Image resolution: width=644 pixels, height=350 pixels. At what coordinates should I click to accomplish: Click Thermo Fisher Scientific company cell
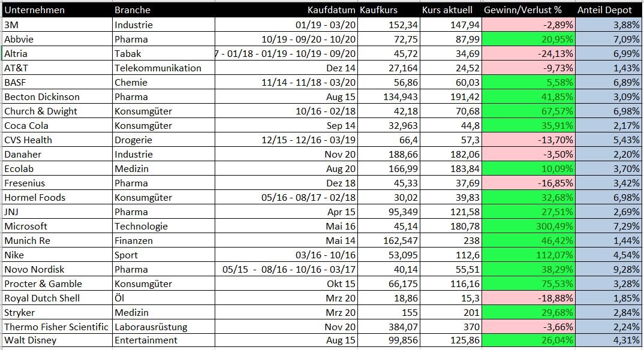[x=56, y=327]
